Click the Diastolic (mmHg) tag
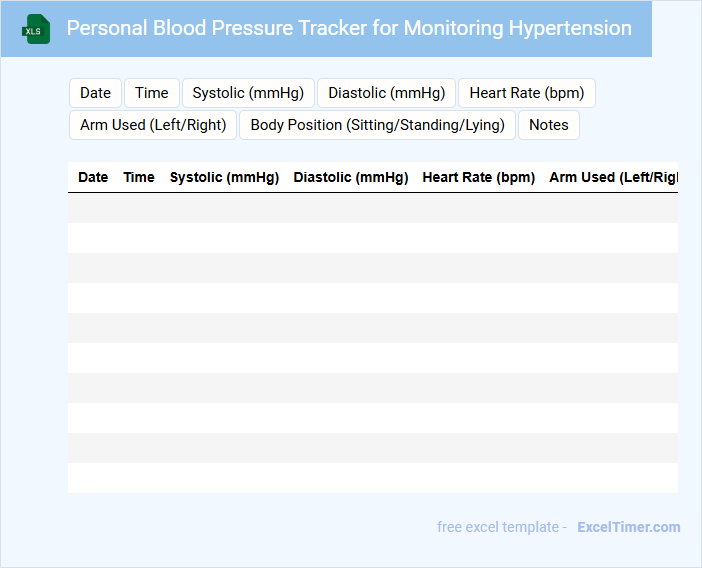 [387, 93]
